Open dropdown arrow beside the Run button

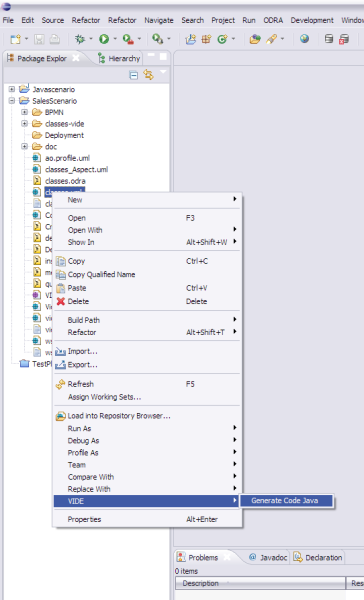[x=115, y=39]
